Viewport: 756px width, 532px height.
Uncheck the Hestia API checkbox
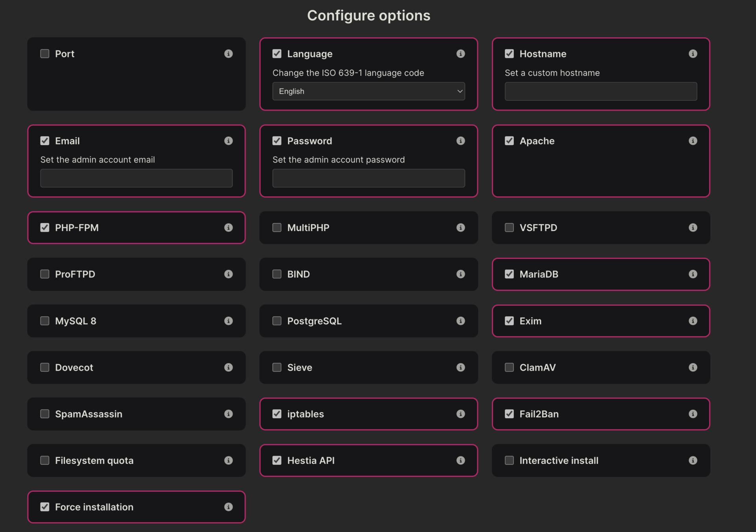pos(277,460)
